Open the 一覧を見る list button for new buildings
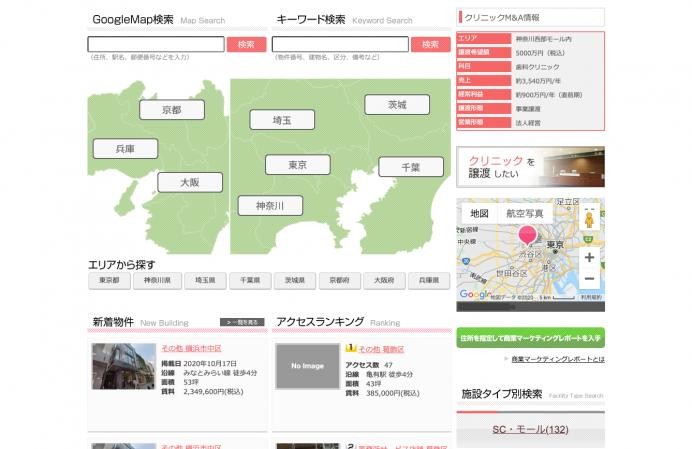 [x=242, y=322]
